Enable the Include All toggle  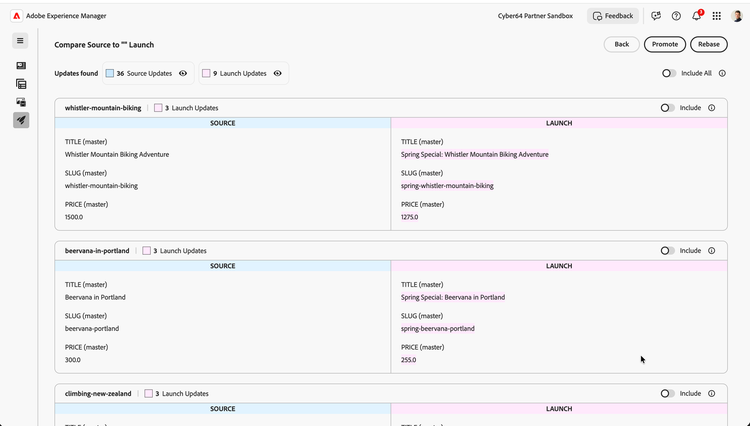pyautogui.click(x=668, y=73)
